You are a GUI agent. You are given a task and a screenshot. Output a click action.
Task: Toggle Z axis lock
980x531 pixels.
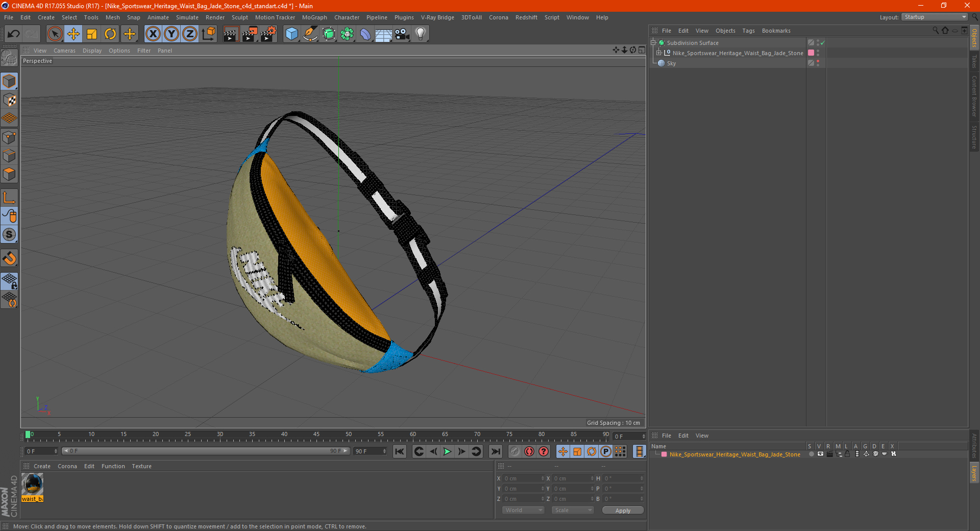pyautogui.click(x=190, y=34)
